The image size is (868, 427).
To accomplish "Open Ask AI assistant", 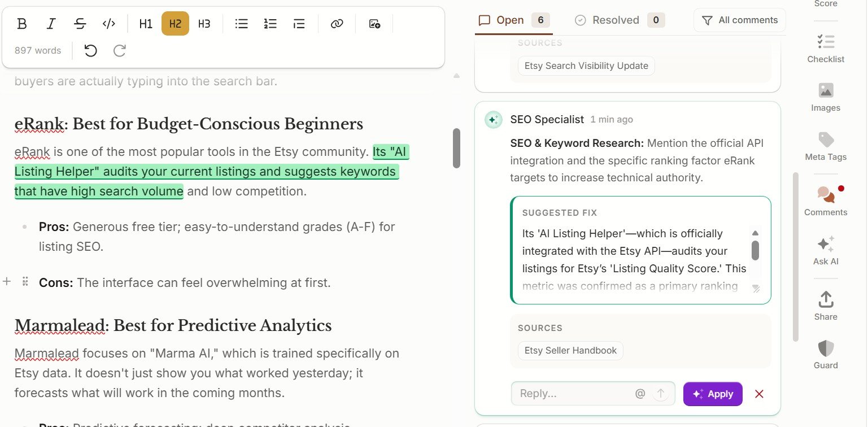I will [826, 250].
